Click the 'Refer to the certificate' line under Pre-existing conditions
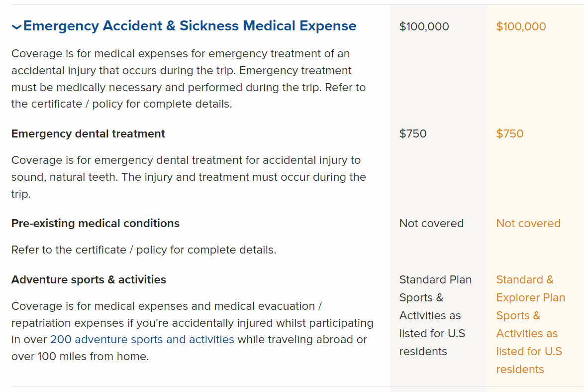 (x=143, y=250)
